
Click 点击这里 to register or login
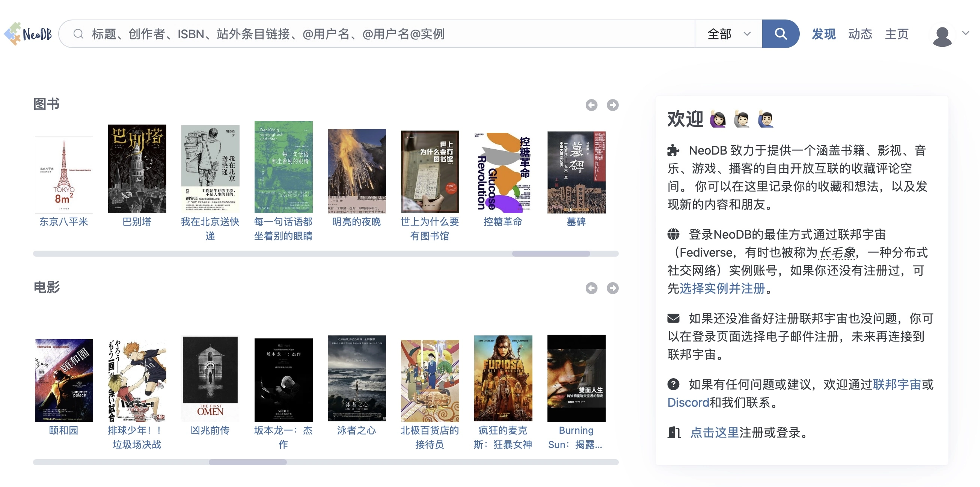715,432
